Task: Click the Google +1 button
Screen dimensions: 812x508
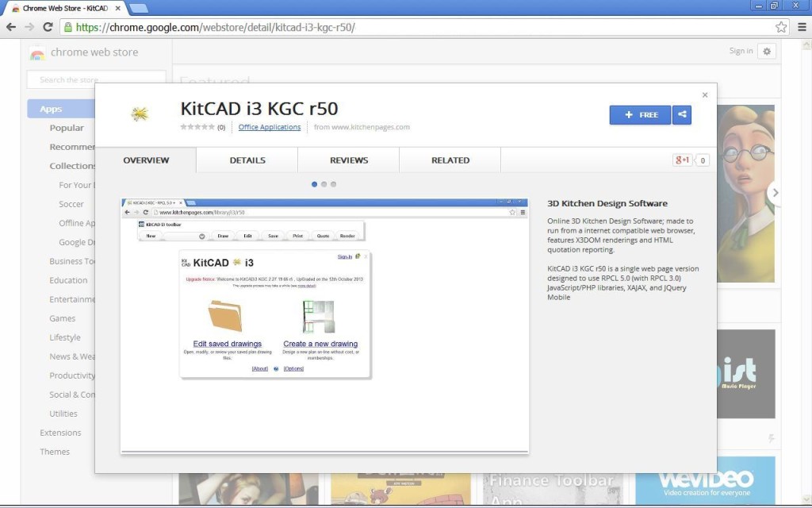Action: tap(682, 160)
